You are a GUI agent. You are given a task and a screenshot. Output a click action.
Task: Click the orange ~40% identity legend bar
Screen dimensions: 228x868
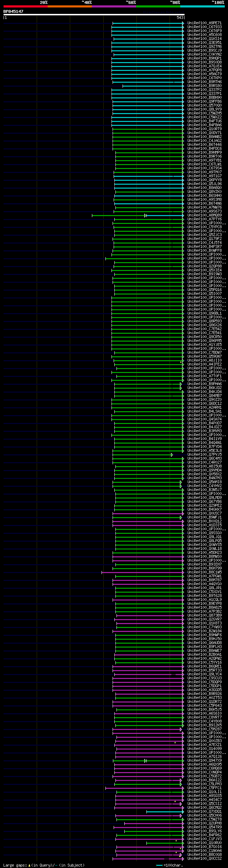(x=69, y=6)
